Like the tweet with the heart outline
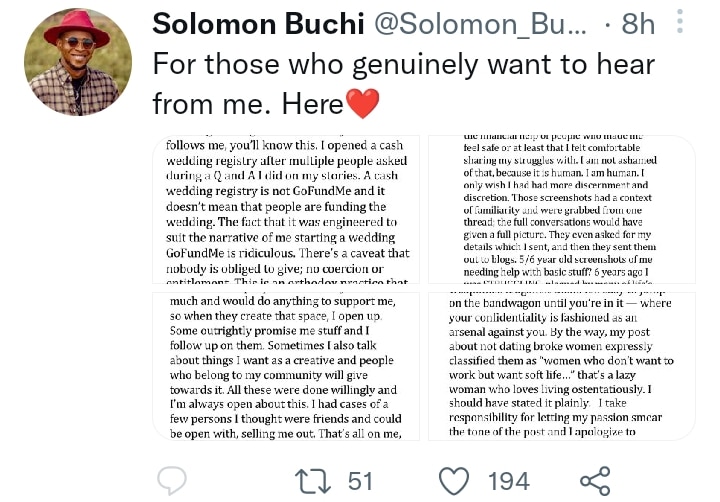Image resolution: width=720 pixels, height=502 pixels. tap(453, 480)
